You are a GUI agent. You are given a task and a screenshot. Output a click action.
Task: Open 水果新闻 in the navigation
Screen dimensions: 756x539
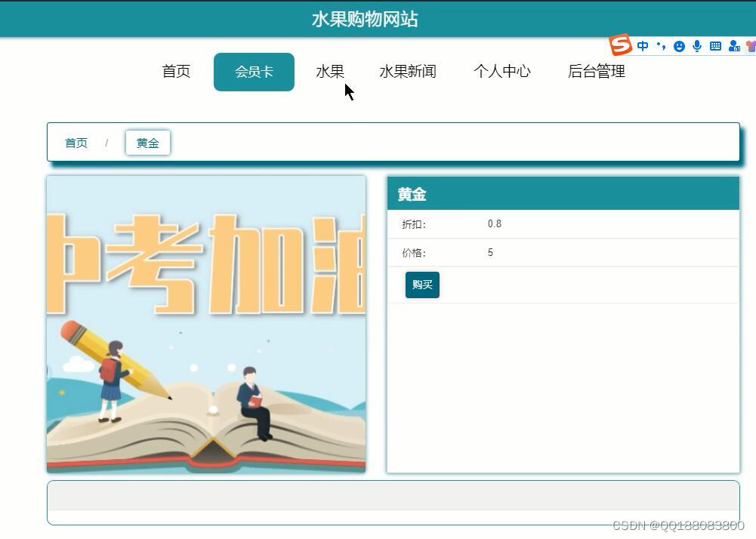[408, 72]
